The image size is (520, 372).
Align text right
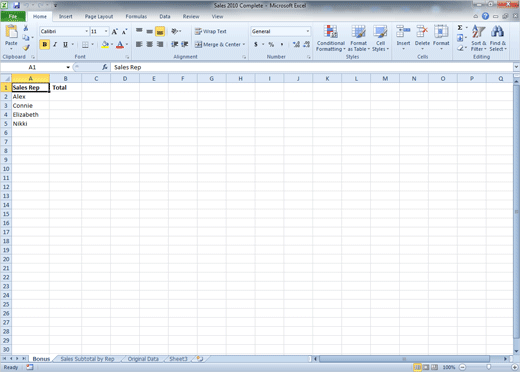(160, 44)
